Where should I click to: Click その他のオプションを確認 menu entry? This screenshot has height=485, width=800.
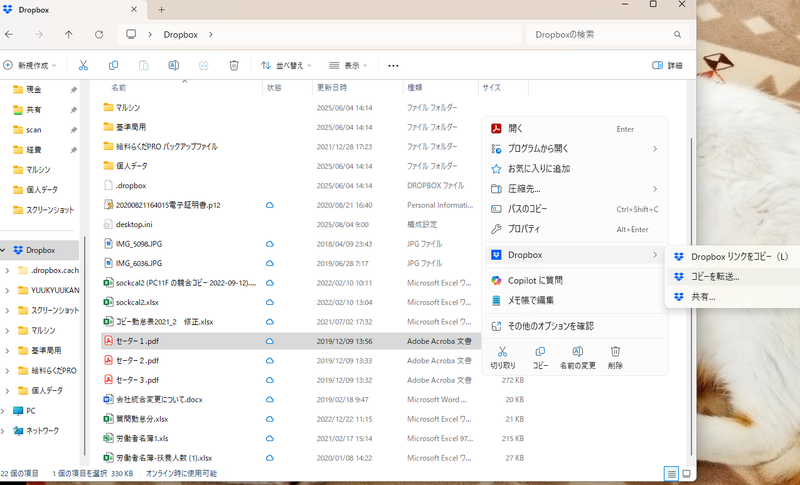(x=550, y=325)
